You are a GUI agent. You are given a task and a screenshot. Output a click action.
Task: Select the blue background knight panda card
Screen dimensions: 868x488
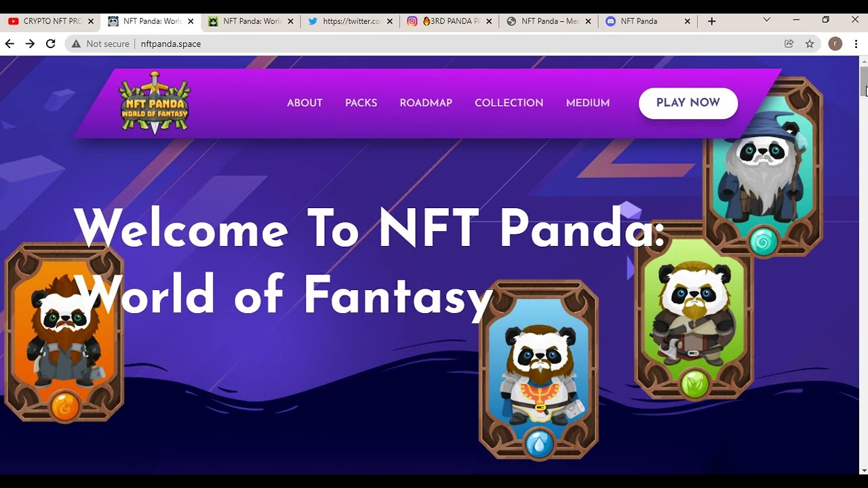[539, 369]
